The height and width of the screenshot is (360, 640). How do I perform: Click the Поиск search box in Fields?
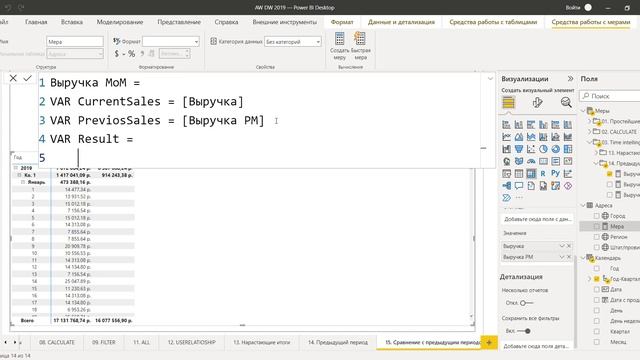[610, 96]
